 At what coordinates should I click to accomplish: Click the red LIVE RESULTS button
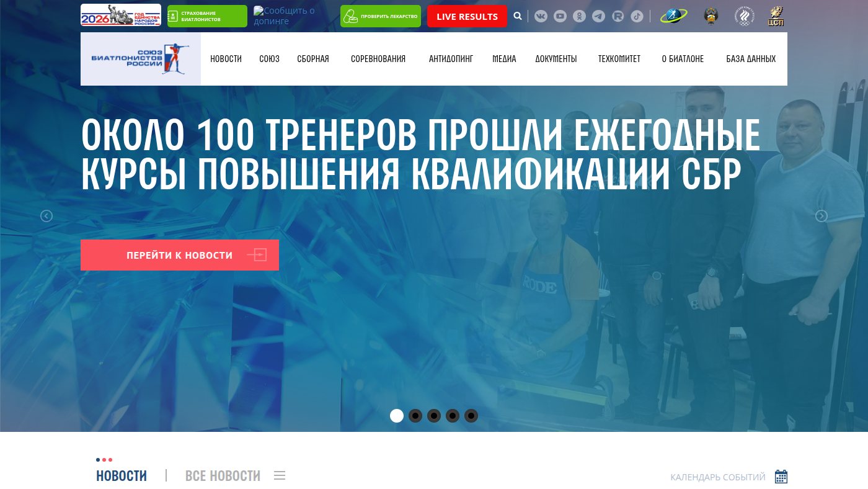pos(467,16)
